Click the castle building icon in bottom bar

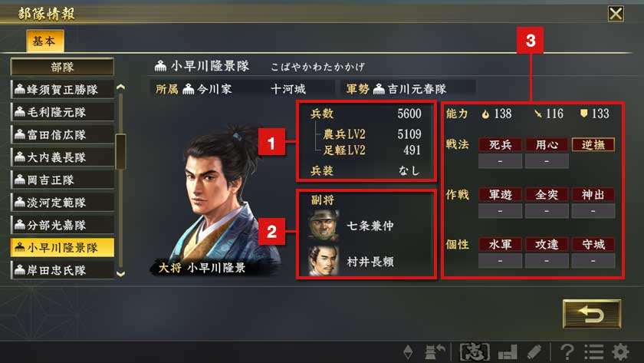coord(508,353)
